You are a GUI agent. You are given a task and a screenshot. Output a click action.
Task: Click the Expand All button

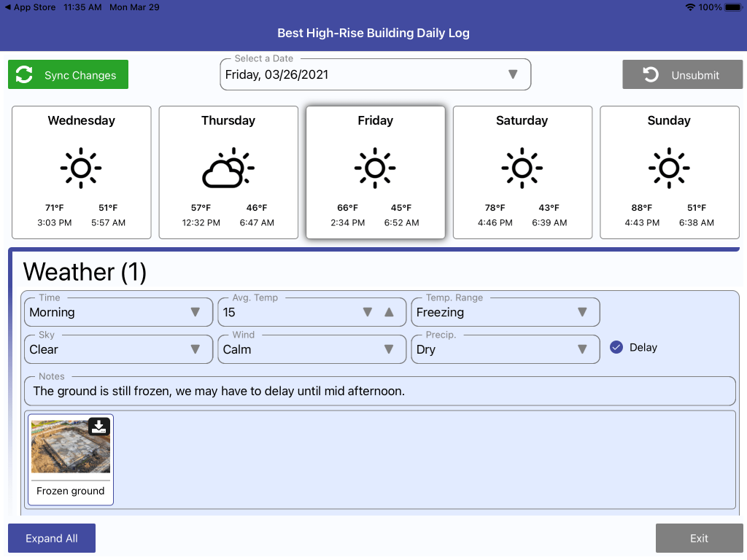pos(52,538)
